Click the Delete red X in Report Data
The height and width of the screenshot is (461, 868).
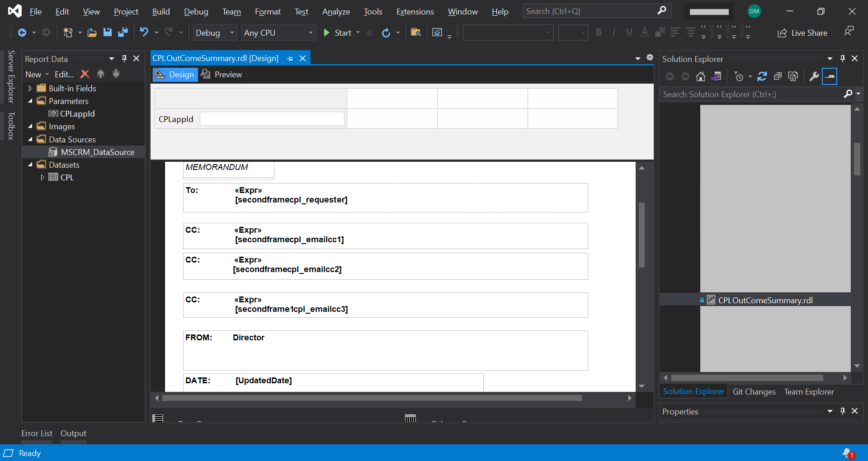pyautogui.click(x=85, y=74)
